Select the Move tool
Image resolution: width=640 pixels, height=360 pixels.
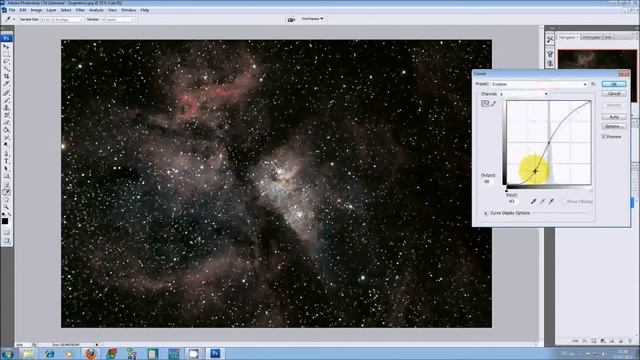click(x=6, y=47)
